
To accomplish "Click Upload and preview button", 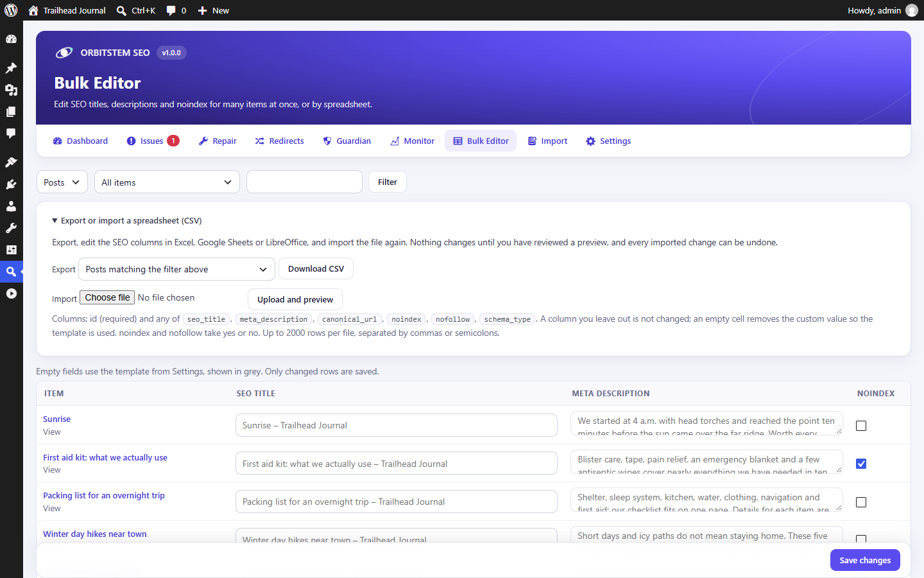I will click(x=295, y=299).
